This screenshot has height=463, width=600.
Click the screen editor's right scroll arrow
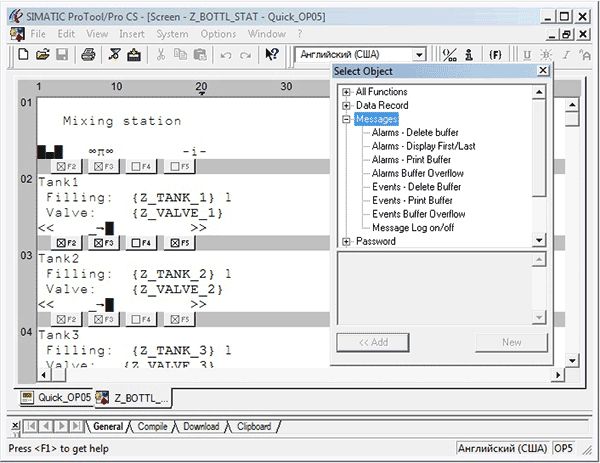click(558, 375)
